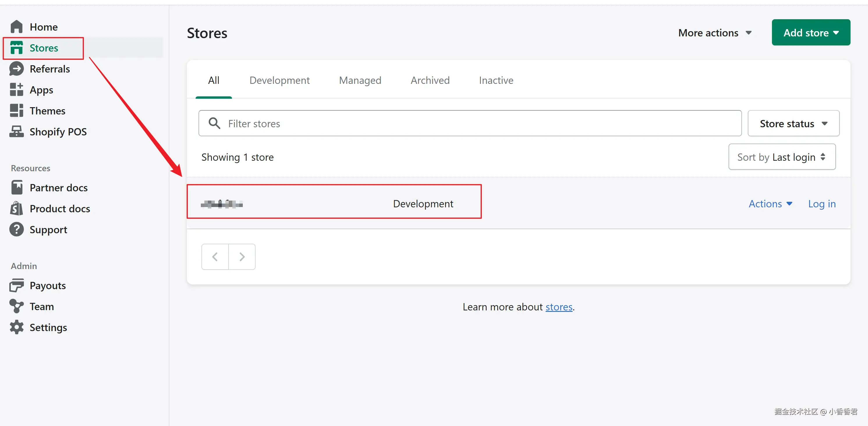The width and height of the screenshot is (868, 426).
Task: Switch to the Archived tab
Action: tap(430, 80)
